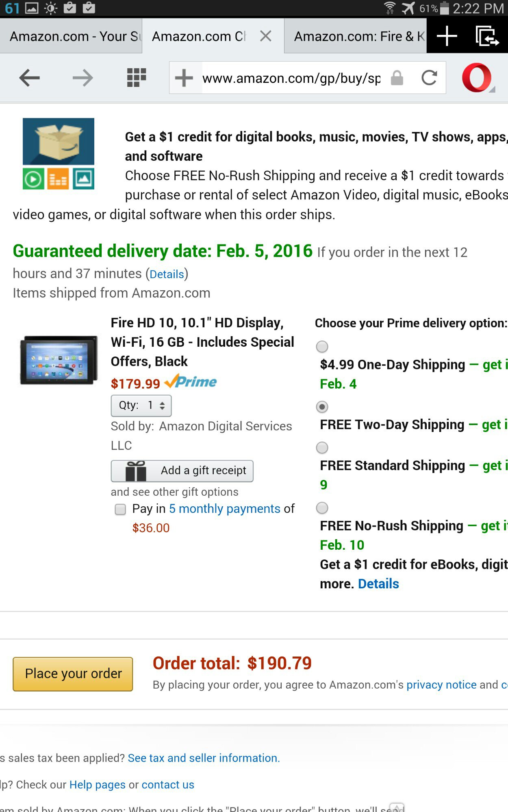Image resolution: width=508 pixels, height=812 pixels.
Task: Tap the browser forward arrow
Action: [82, 78]
